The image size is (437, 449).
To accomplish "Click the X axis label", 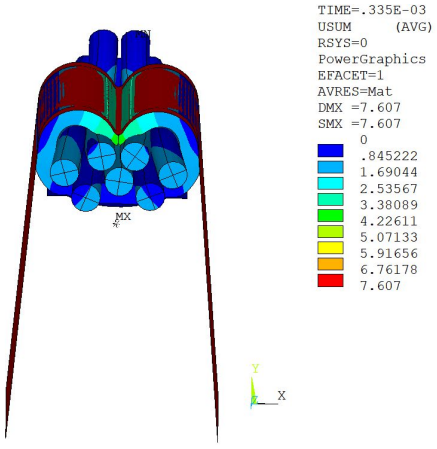I will [282, 396].
